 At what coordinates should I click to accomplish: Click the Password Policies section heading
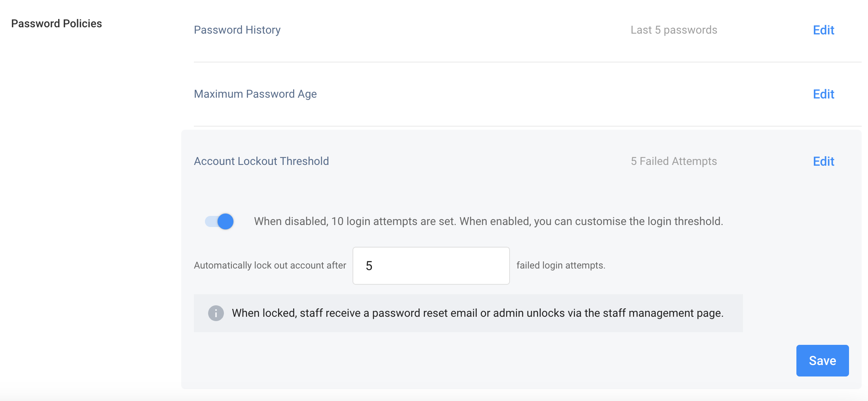click(57, 24)
